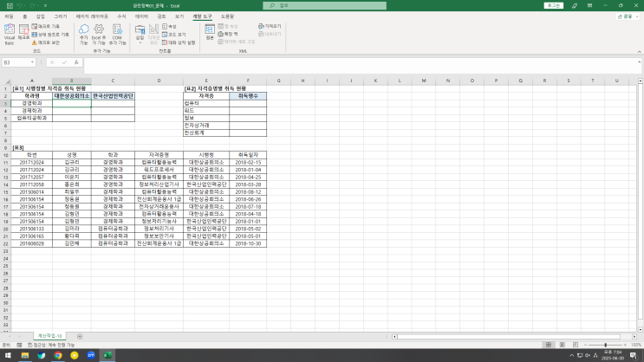Switch to Page Layout view in status bar
Image resolution: width=644 pixels, height=362 pixels.
pyautogui.click(x=562, y=346)
